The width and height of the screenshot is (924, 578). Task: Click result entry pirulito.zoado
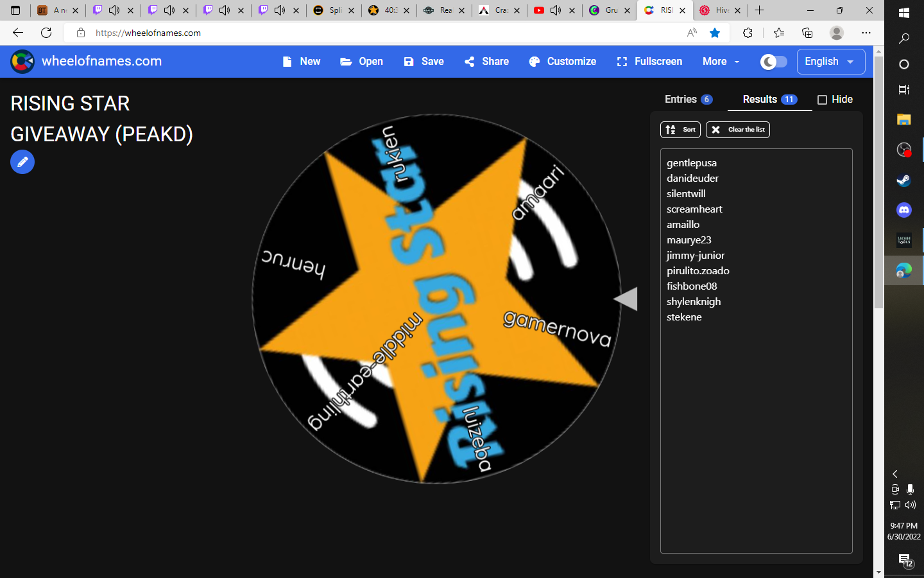click(698, 271)
